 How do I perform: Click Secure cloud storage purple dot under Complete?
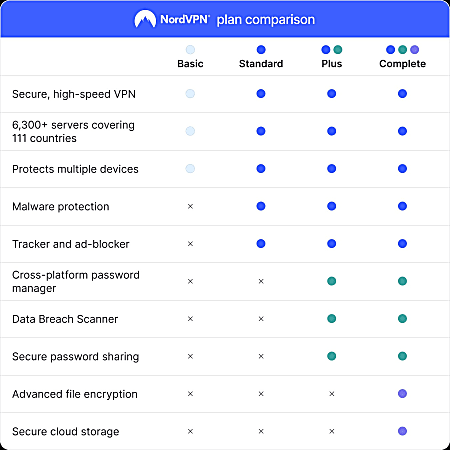[x=402, y=431]
